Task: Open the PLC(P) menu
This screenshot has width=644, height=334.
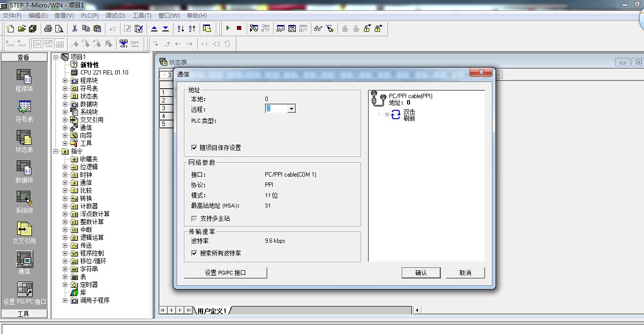Action: point(89,16)
